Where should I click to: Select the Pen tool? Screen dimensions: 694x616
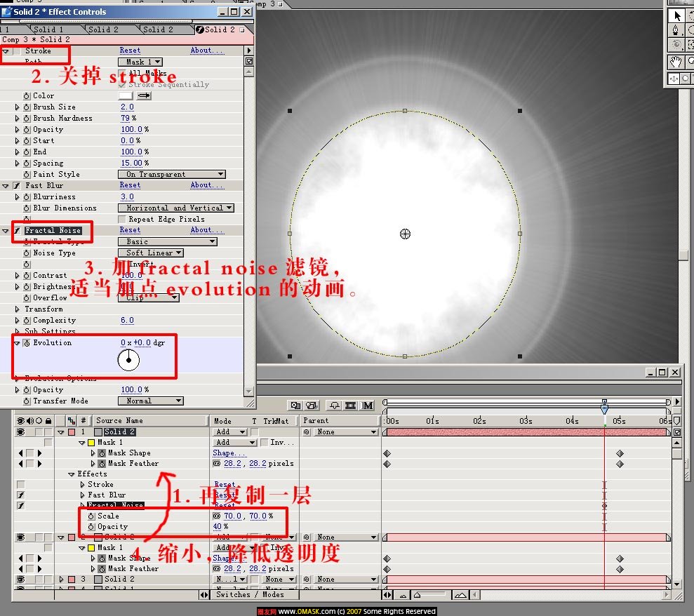[x=676, y=30]
